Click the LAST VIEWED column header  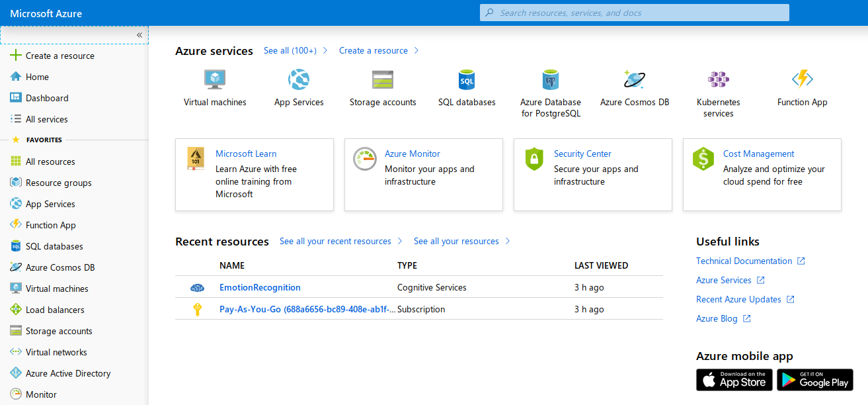tap(602, 265)
